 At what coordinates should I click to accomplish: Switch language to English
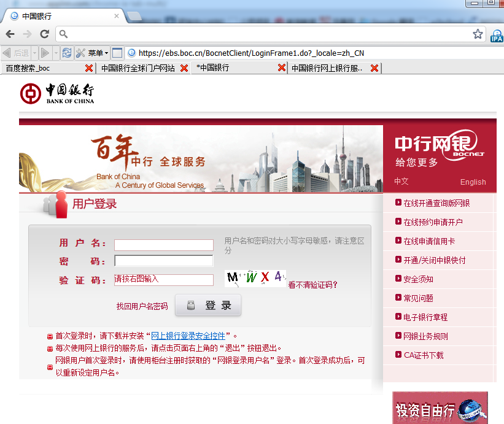click(x=473, y=182)
